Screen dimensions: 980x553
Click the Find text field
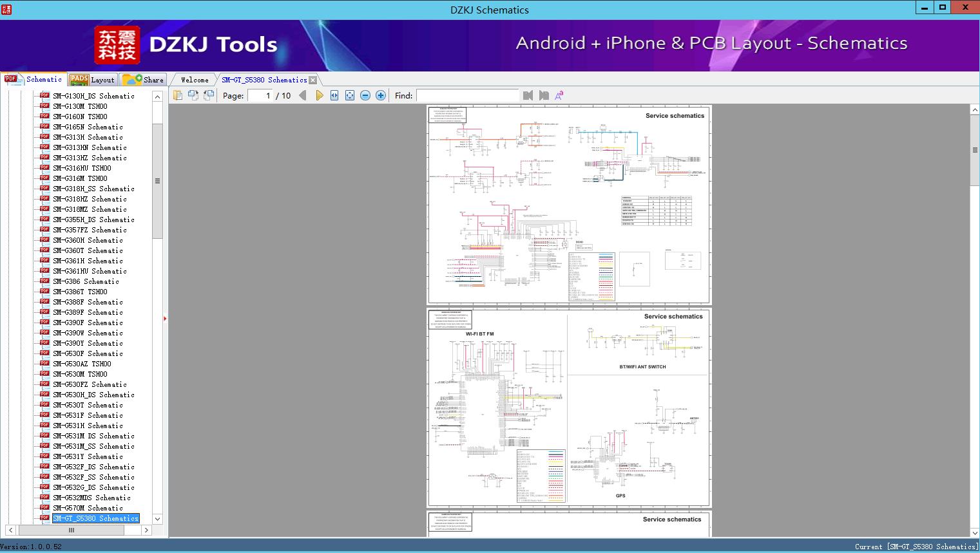pos(467,95)
